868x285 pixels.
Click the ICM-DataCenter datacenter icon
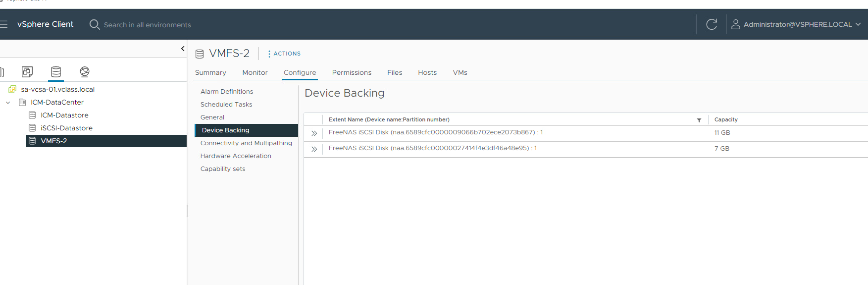pos(22,102)
